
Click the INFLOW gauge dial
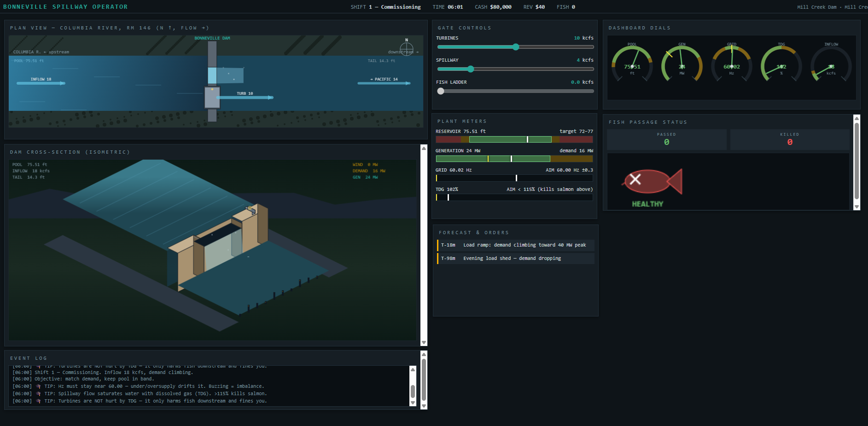831,63
